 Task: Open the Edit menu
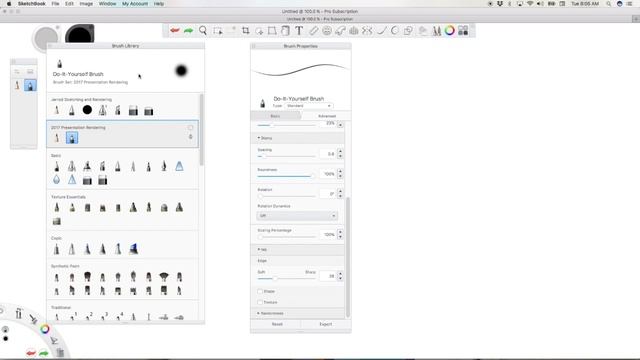(69, 4)
